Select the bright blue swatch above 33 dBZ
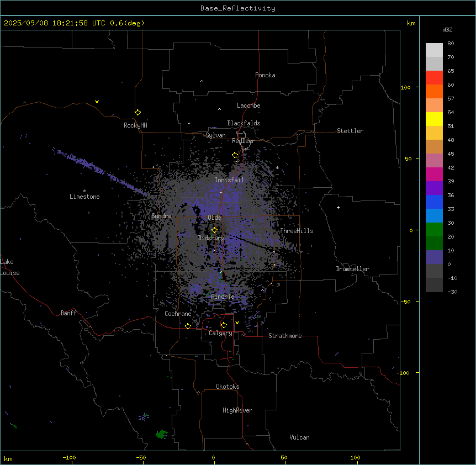Viewport: 476px width, 465px height. coord(434,202)
